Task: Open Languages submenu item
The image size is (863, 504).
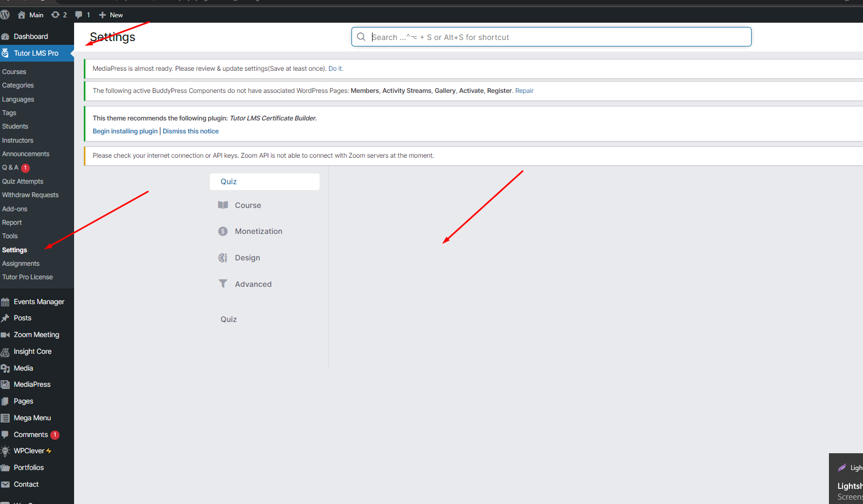Action: pos(18,99)
